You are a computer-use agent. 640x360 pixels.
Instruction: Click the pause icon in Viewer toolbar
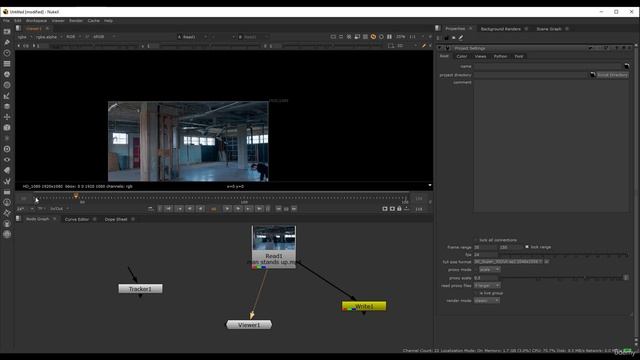tap(389, 37)
